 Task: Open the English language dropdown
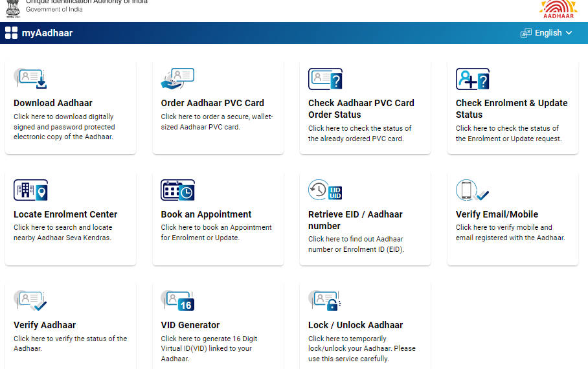[547, 33]
